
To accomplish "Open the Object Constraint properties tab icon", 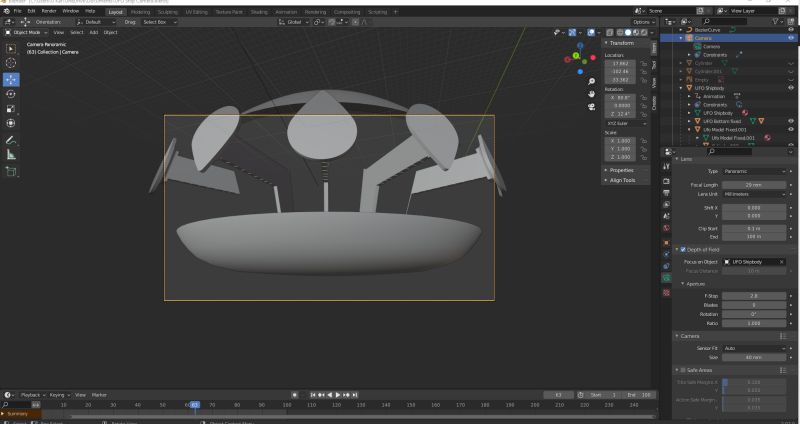I will pos(666,266).
